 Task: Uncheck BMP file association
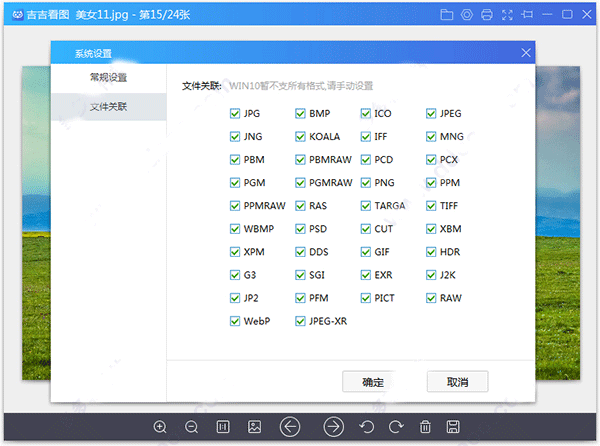(x=300, y=114)
